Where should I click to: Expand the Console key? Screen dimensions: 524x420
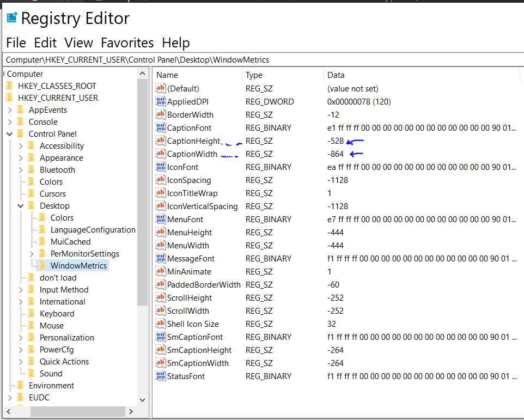10,122
